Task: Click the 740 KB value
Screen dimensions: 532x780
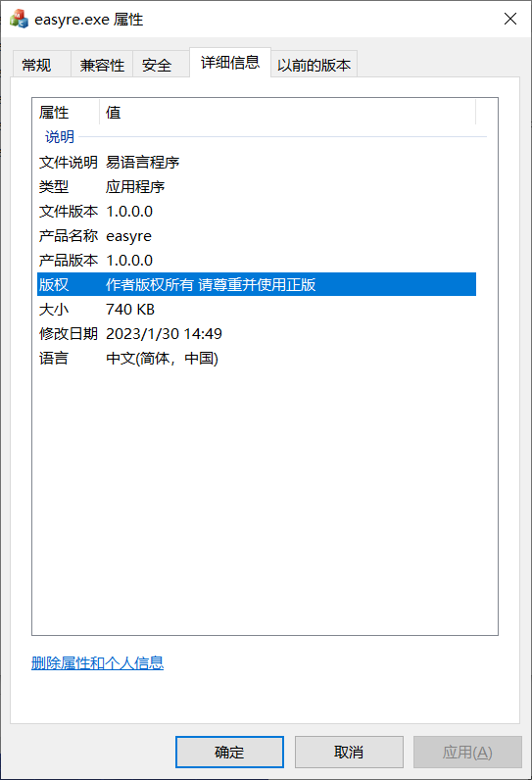Action: pyautogui.click(x=130, y=310)
